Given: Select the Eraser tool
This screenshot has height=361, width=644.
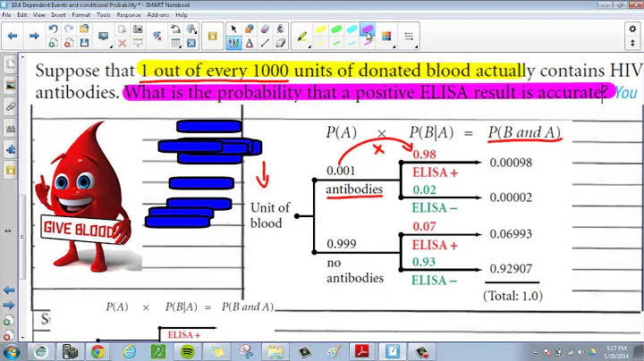Looking at the screenshot, I should click(x=281, y=43).
